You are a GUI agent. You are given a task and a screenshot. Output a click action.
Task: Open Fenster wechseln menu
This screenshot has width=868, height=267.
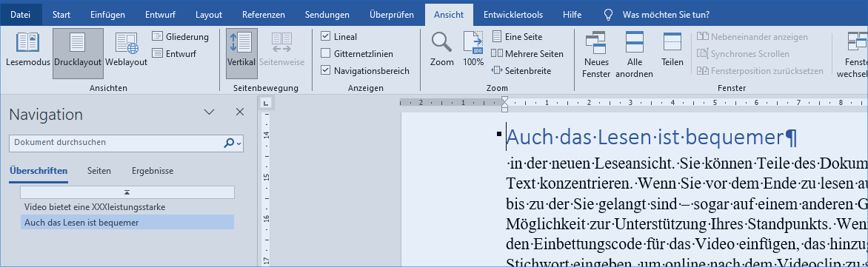point(852,54)
